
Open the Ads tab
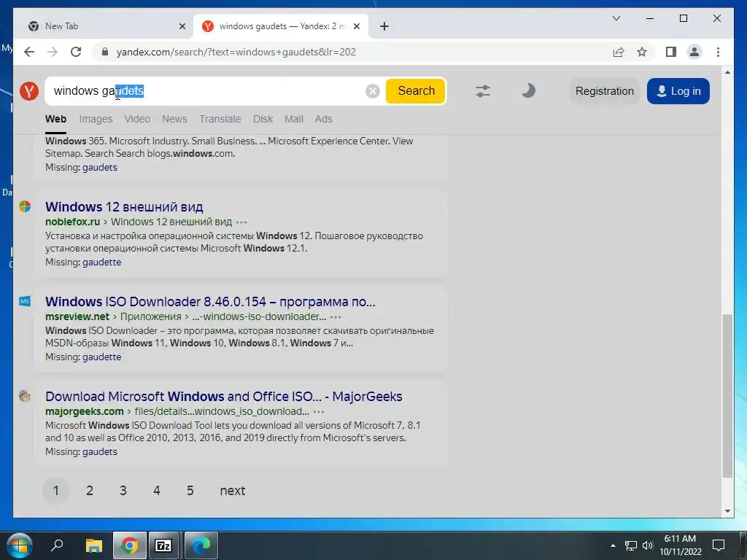[x=323, y=119]
